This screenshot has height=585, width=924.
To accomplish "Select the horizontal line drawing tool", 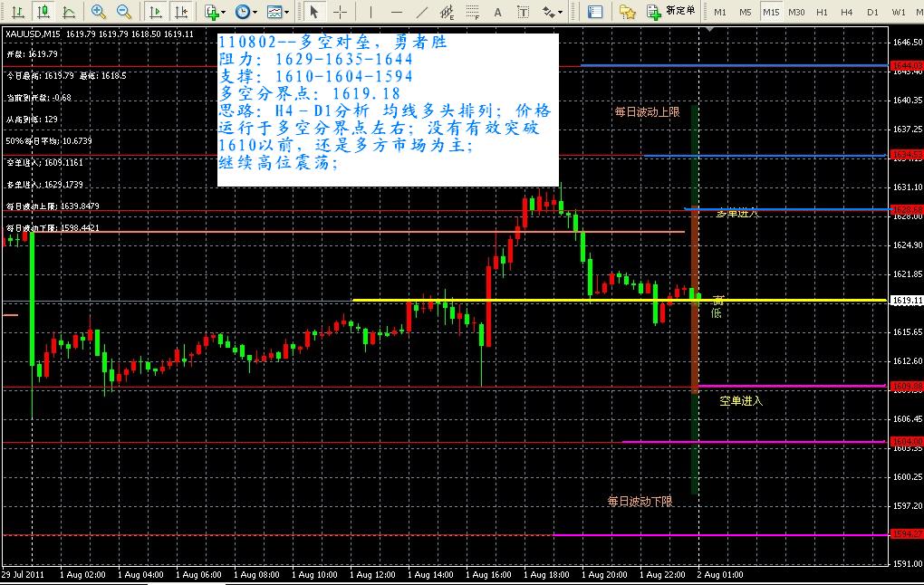I will point(397,11).
